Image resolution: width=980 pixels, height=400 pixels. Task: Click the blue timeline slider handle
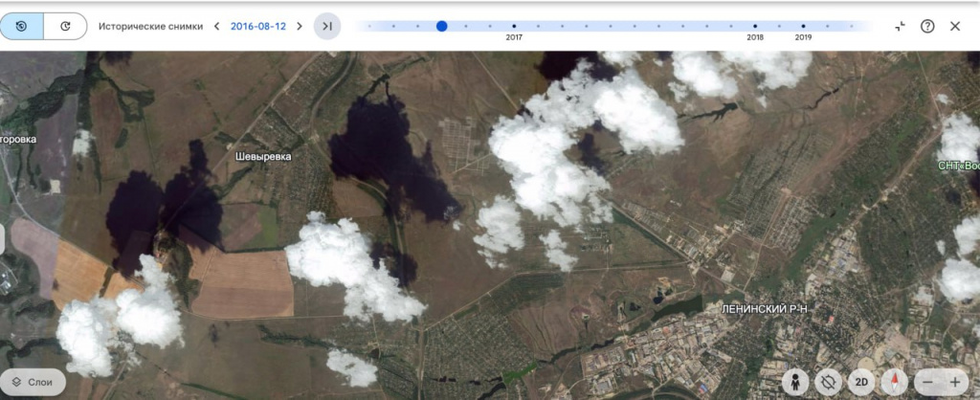[x=441, y=26]
